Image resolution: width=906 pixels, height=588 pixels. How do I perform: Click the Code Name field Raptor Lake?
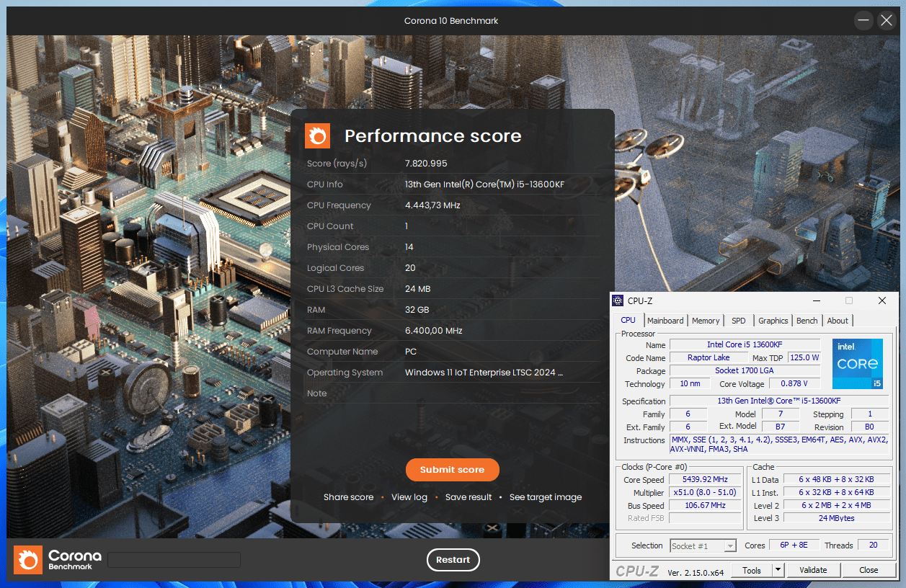pyautogui.click(x=709, y=357)
